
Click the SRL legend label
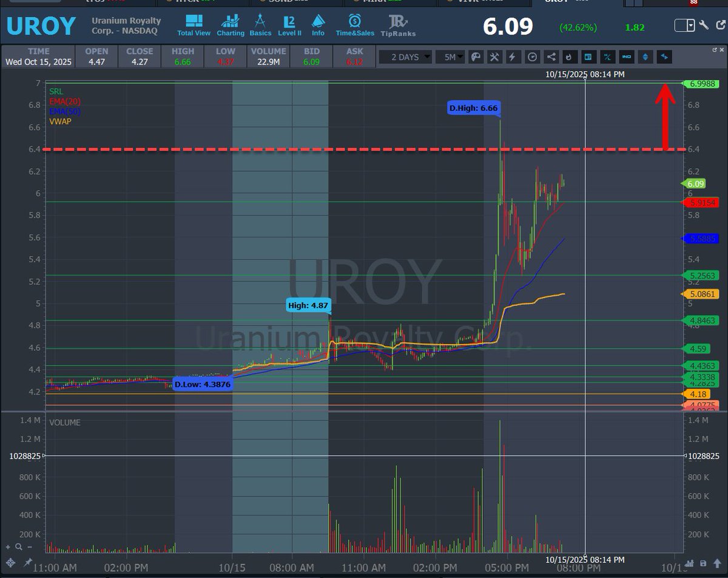coord(56,91)
